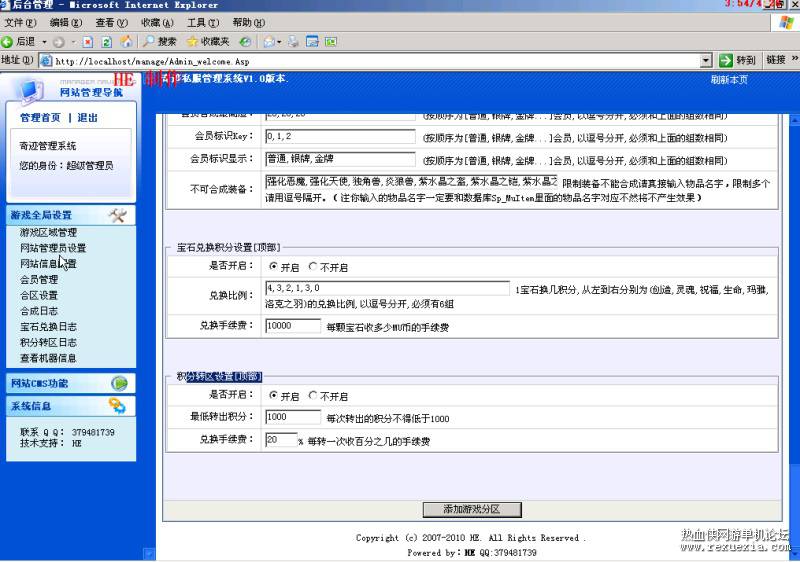Click the IE Stop button icon
Screen dimensions: 800x562
(88, 42)
